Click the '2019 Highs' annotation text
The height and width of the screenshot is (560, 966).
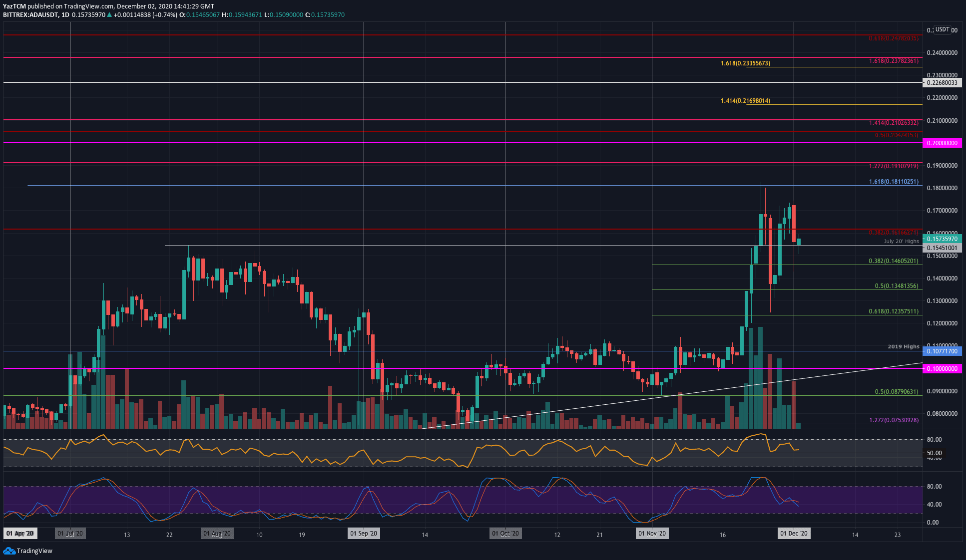click(x=903, y=346)
